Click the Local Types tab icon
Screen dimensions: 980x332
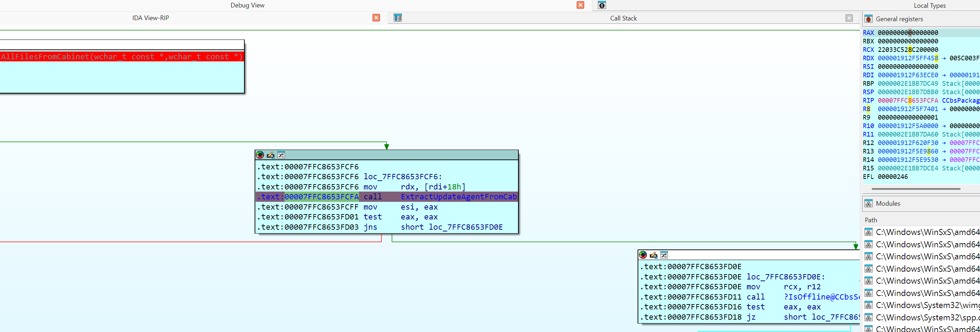[602, 5]
